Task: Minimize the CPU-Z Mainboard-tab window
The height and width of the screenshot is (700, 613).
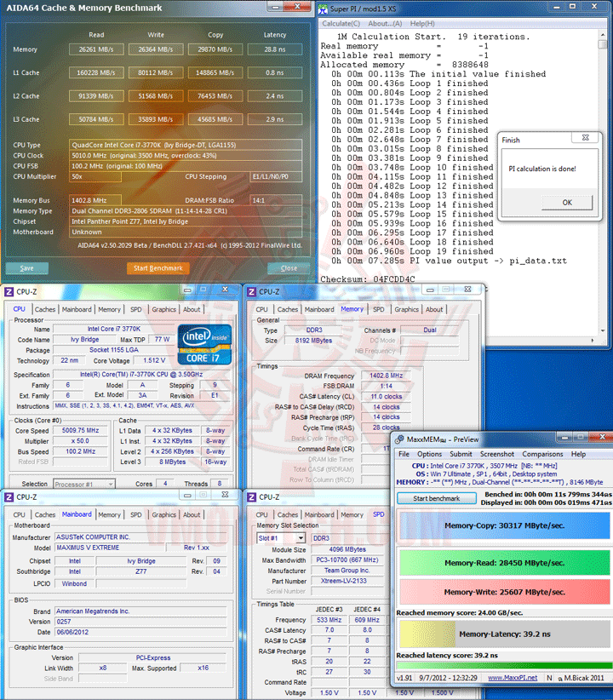Action: [x=187, y=495]
